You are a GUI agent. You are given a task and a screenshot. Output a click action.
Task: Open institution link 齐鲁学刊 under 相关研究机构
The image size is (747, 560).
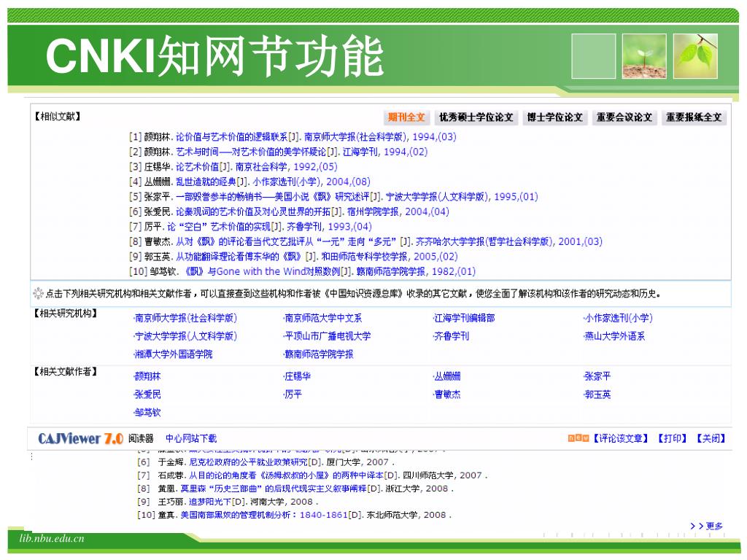(452, 336)
